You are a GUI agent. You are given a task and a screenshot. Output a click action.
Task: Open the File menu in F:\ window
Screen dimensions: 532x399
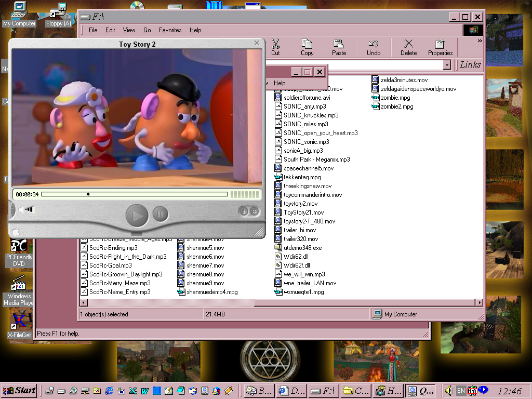point(93,30)
